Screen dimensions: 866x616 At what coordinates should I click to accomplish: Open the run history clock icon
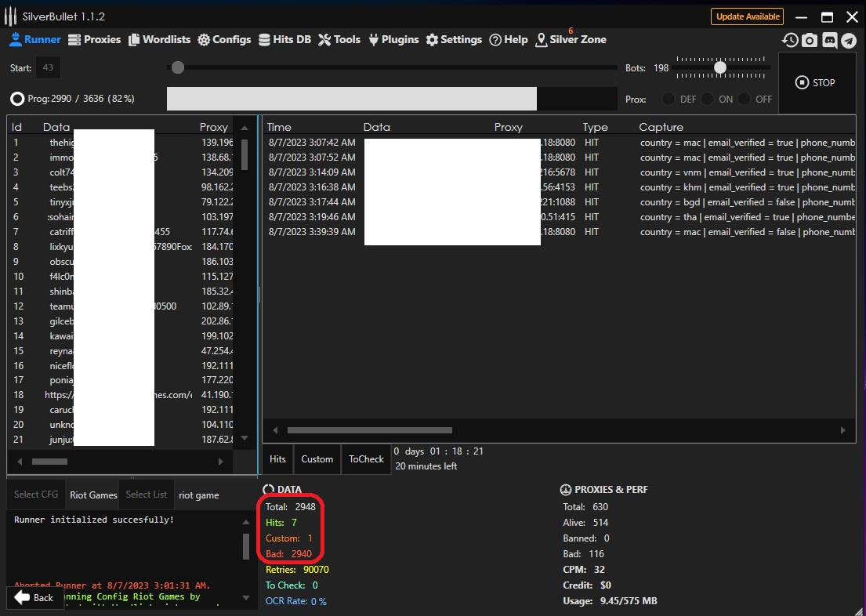790,40
